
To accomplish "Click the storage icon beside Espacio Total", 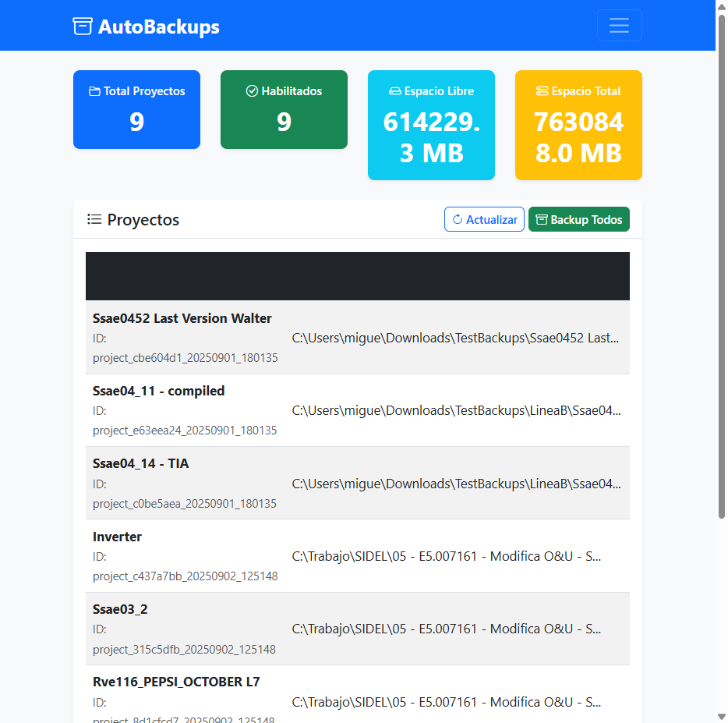I will [x=542, y=91].
